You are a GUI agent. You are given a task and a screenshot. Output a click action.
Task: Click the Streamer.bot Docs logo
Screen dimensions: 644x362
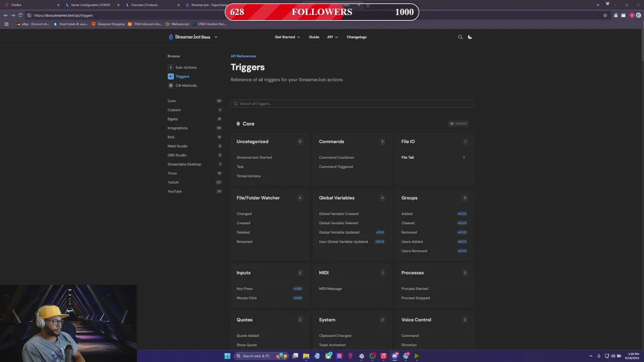189,37
